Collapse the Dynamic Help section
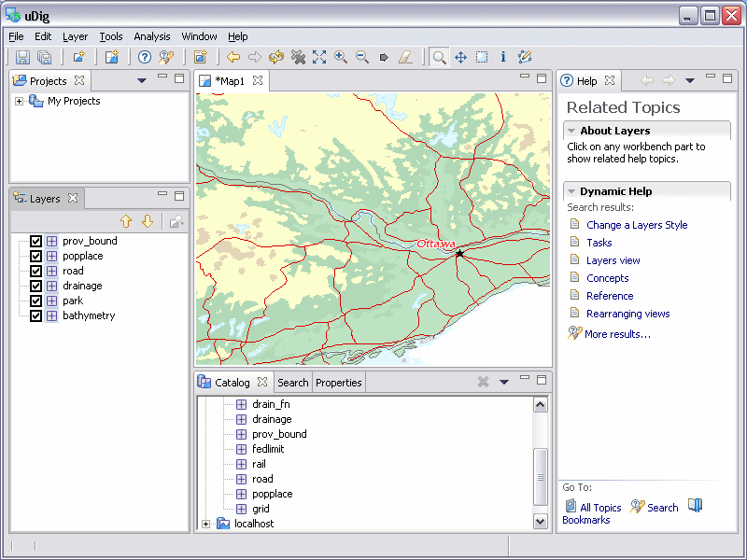This screenshot has height=560, width=747. coord(571,191)
